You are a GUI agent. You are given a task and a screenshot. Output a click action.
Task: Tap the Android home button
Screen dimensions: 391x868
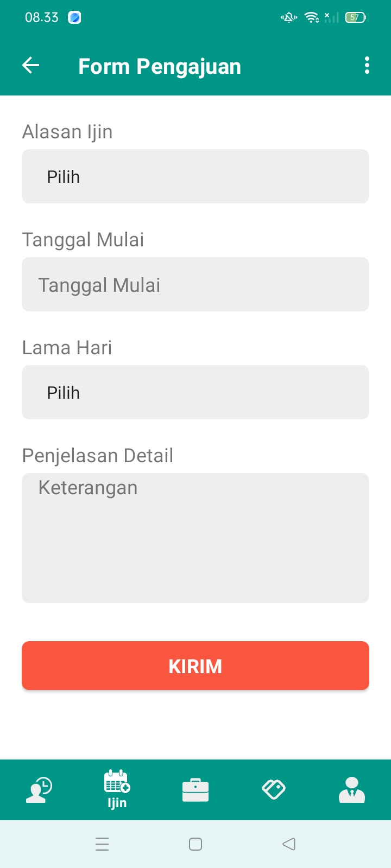[x=195, y=844]
